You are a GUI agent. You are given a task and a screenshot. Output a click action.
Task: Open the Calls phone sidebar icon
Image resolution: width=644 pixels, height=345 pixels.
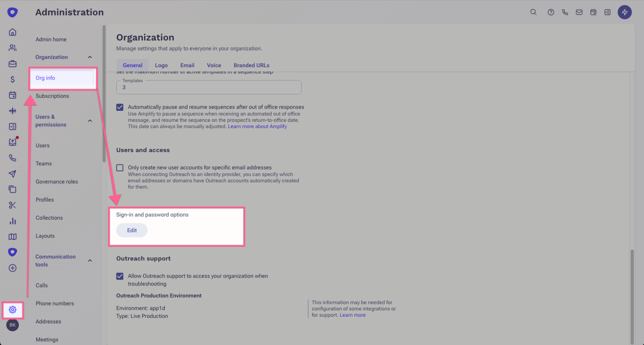[x=13, y=158]
